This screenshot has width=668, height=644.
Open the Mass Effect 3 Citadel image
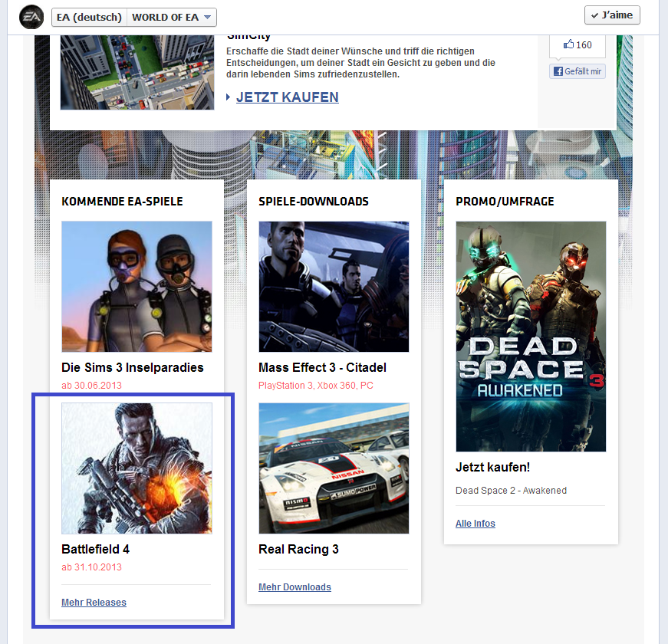tap(334, 287)
